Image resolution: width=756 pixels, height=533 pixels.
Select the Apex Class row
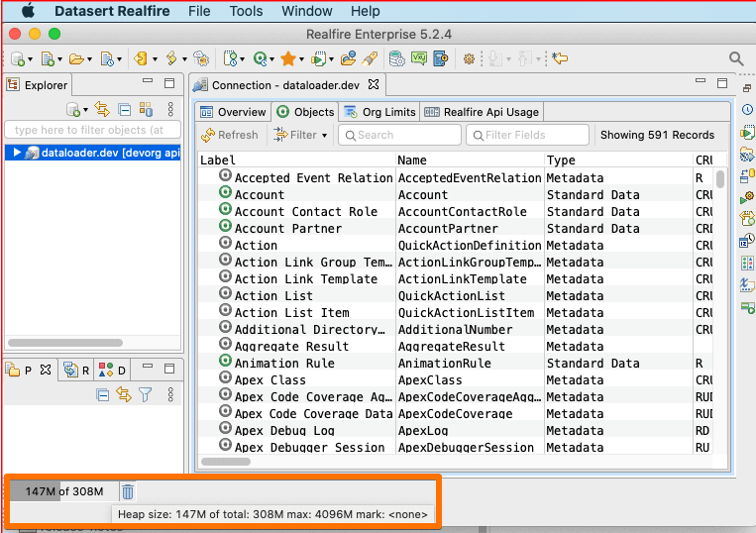[x=456, y=379]
